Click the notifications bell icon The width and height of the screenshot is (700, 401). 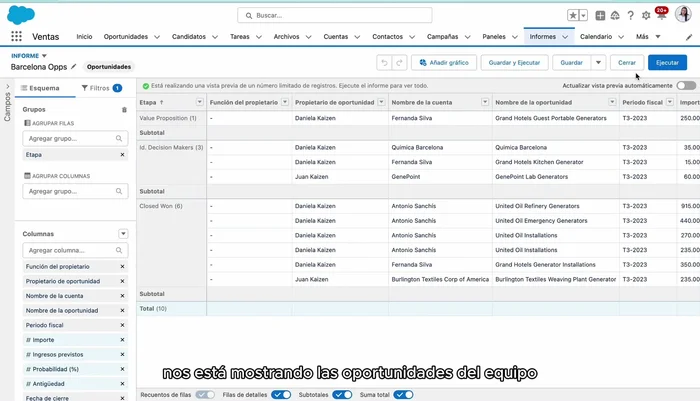point(661,15)
